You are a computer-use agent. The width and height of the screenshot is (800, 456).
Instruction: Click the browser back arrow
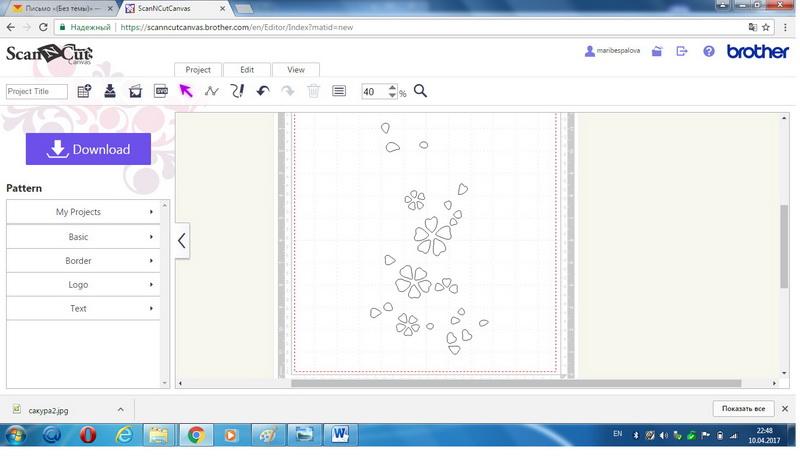[x=11, y=27]
